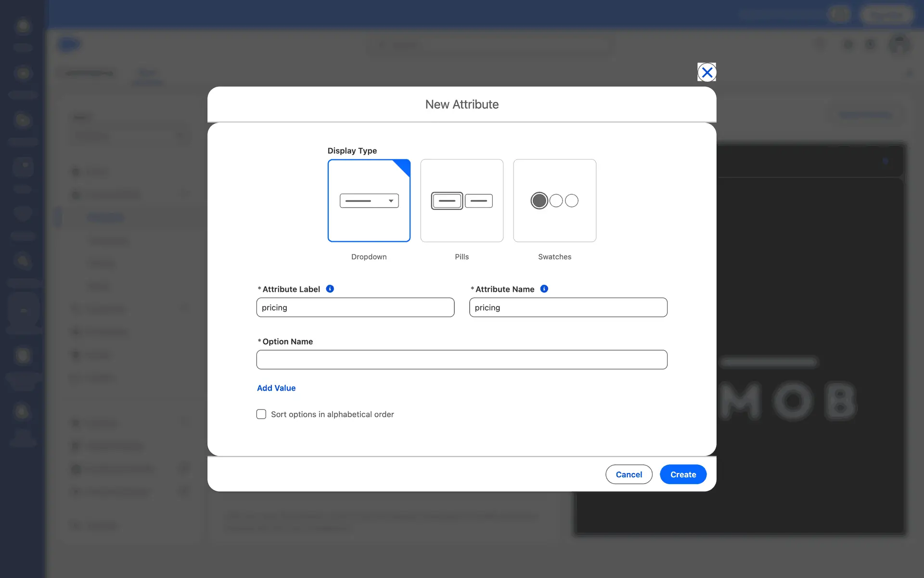Focus the Attribute Label text field

[x=355, y=307]
